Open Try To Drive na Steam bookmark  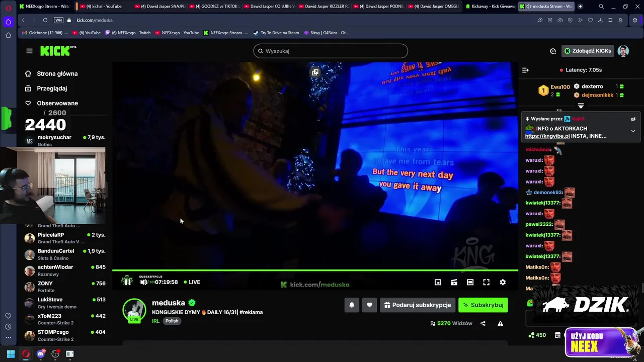point(276,33)
